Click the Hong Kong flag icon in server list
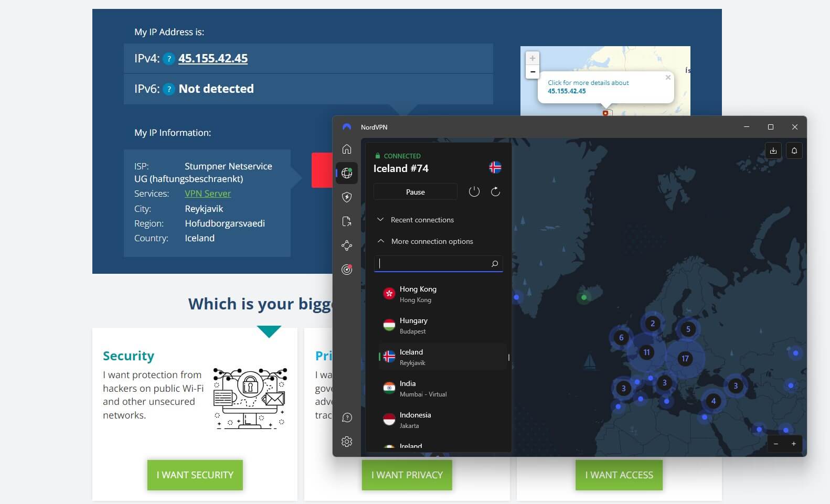The image size is (830, 504). point(389,294)
